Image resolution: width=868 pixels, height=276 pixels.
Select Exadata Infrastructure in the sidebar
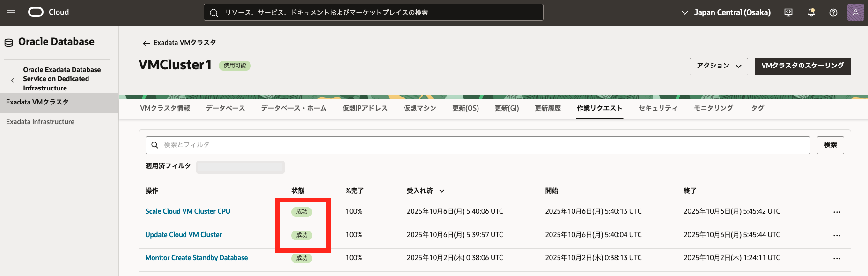[40, 122]
